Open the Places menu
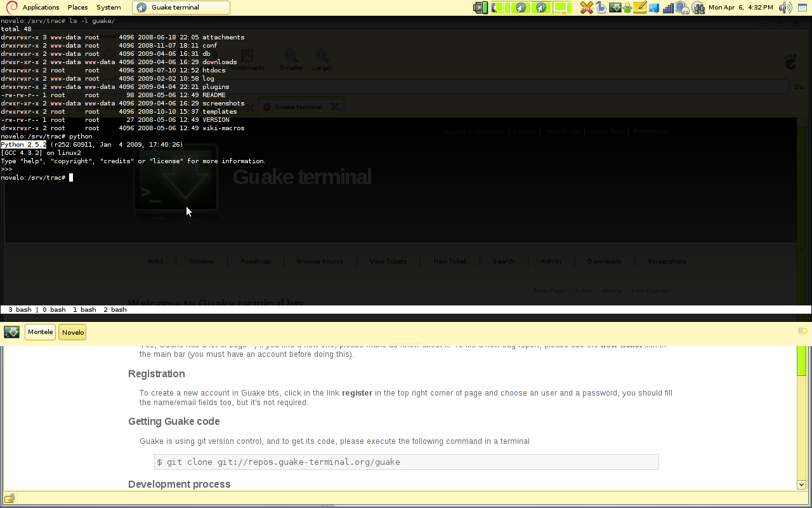This screenshot has width=812, height=508. [x=77, y=8]
